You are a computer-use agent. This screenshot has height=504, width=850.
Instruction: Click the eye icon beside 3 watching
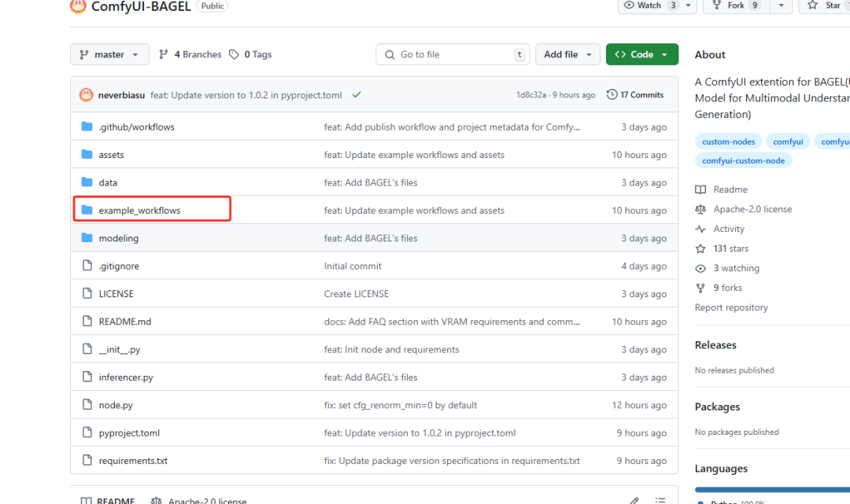coord(700,268)
